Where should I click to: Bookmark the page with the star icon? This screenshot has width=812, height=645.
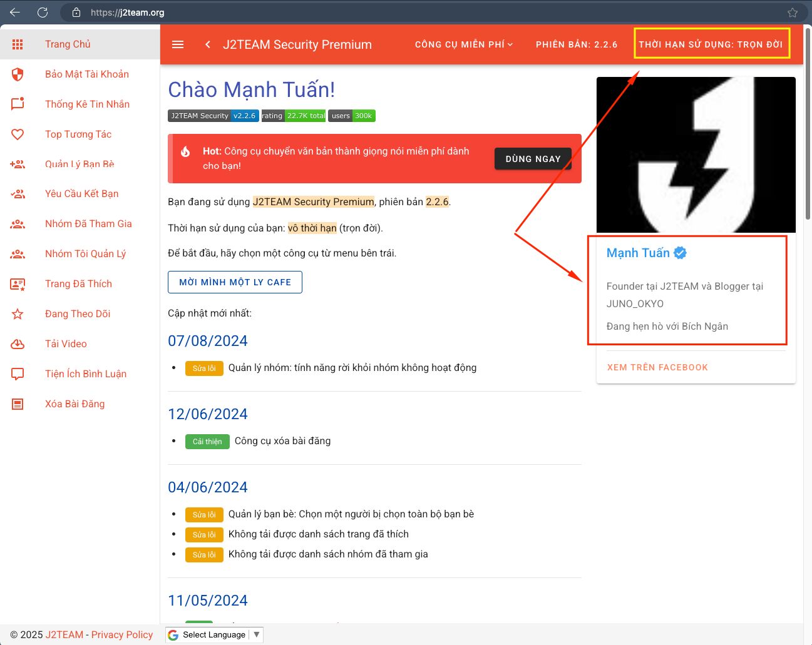(793, 13)
